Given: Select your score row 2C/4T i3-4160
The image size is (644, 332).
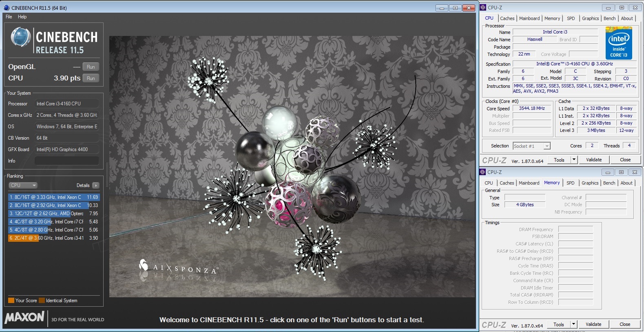Looking at the screenshot, I should pos(53,238).
